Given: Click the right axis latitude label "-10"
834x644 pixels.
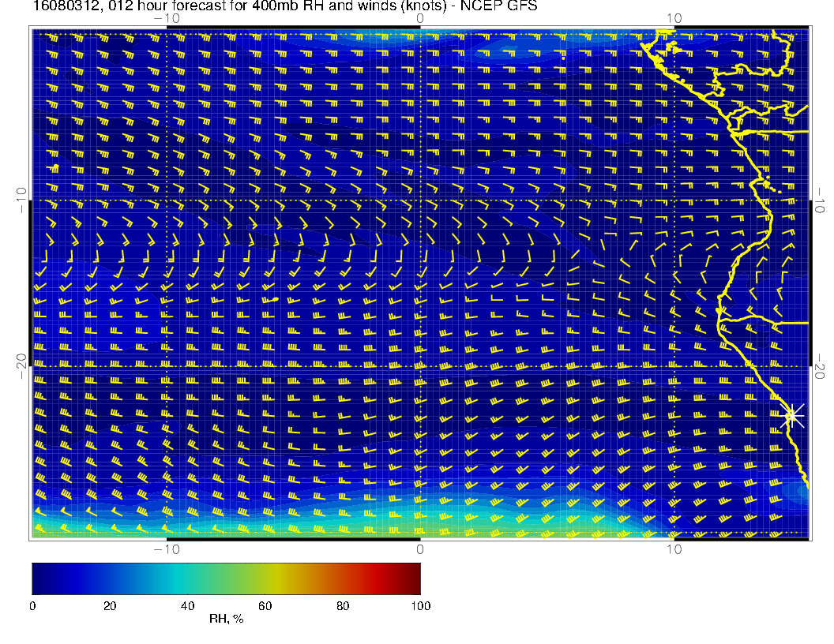Looking at the screenshot, I should tap(821, 200).
